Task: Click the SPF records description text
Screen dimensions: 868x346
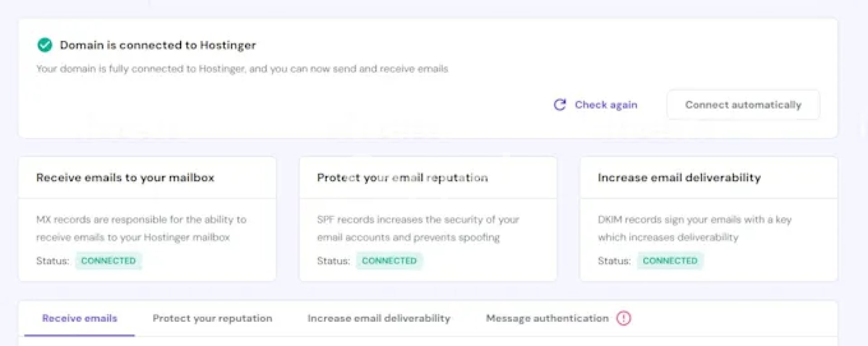Action: click(x=418, y=228)
